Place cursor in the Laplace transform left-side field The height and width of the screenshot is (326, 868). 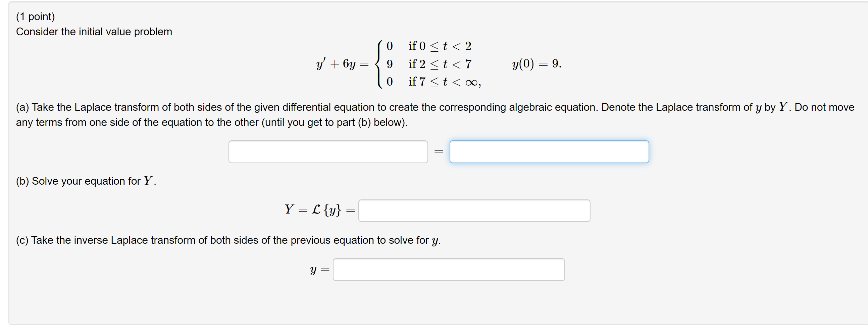328,152
